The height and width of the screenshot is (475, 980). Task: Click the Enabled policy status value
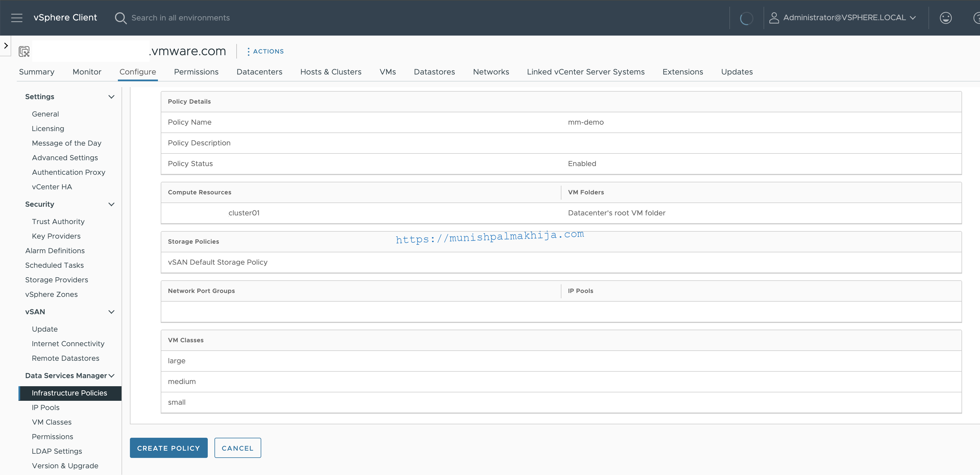coord(582,164)
